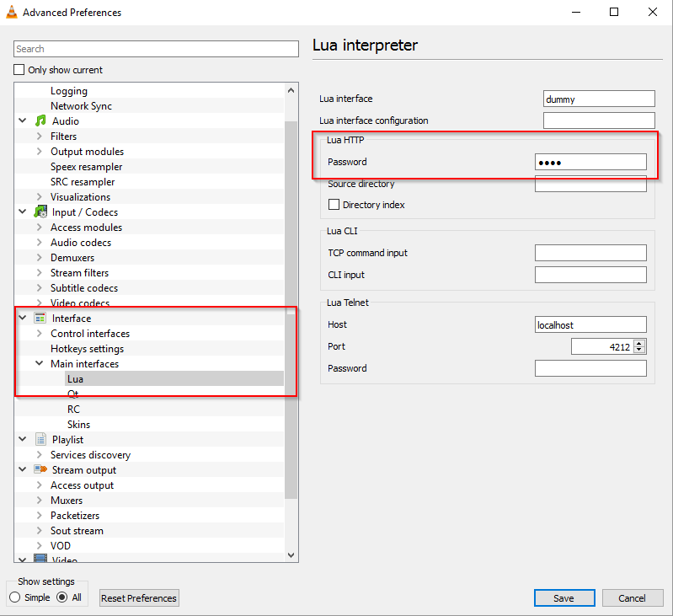Image resolution: width=673 pixels, height=616 pixels.
Task: Expand the Access modules node
Action: click(39, 227)
